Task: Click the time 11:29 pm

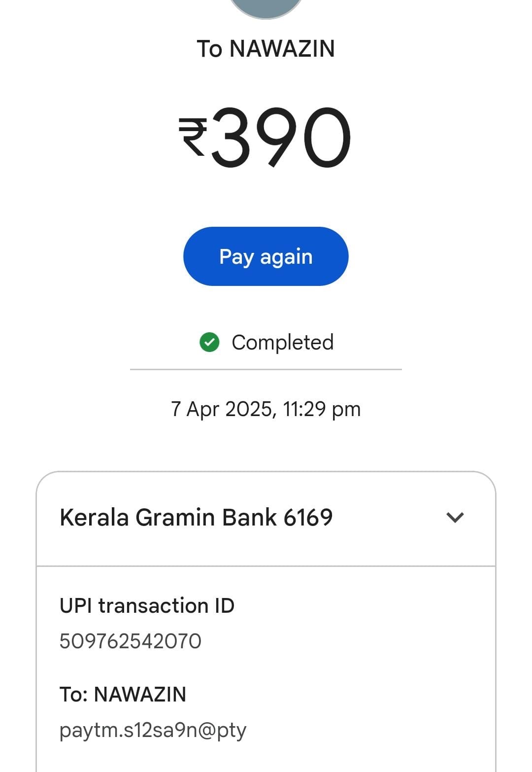Action: [322, 409]
